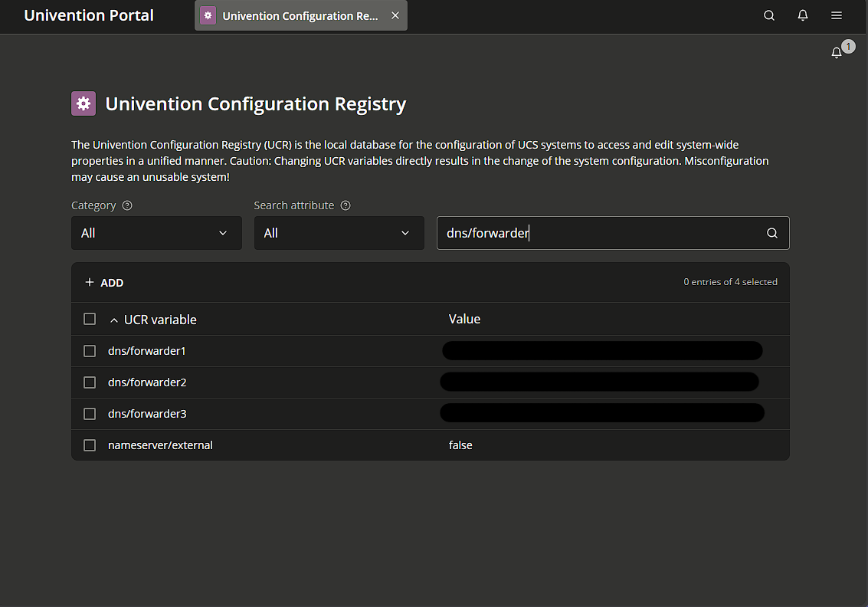Click the magnifier icon in search field
This screenshot has height=607, width=868.
pyautogui.click(x=772, y=233)
